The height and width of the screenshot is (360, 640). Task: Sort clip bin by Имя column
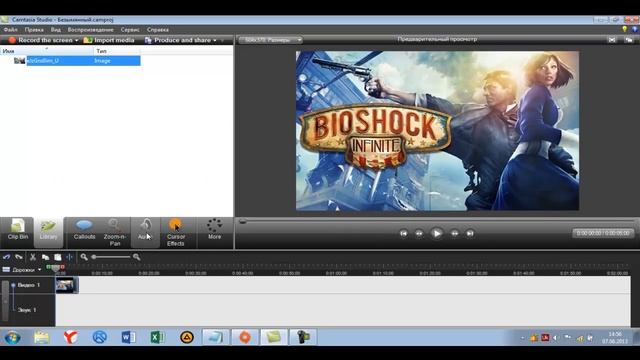(x=47, y=51)
